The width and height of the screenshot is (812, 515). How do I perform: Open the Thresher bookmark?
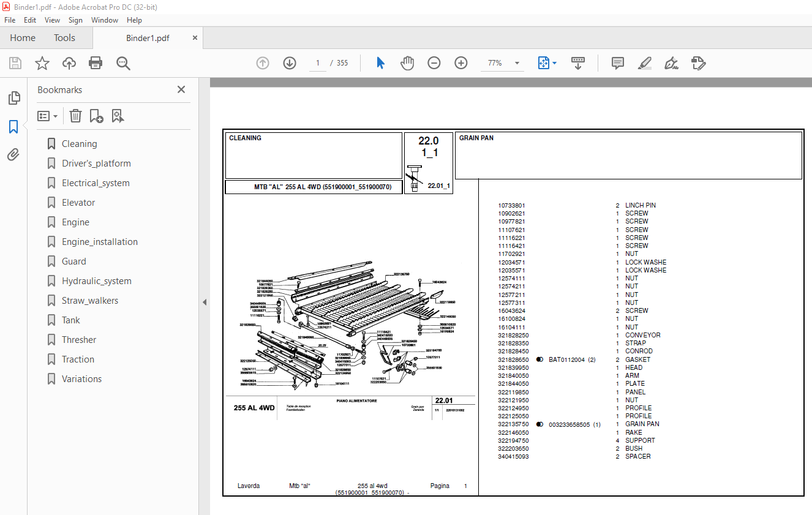pos(79,340)
